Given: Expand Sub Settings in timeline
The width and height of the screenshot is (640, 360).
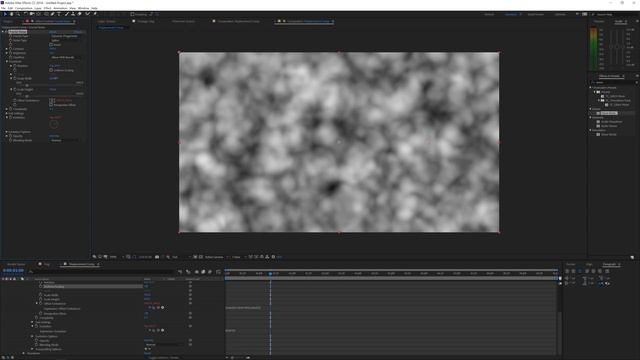Looking at the screenshot, I should [32, 322].
